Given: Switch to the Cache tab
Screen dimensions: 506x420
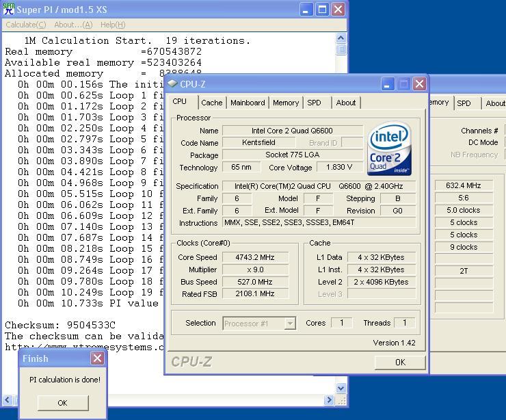Looking at the screenshot, I should (211, 103).
